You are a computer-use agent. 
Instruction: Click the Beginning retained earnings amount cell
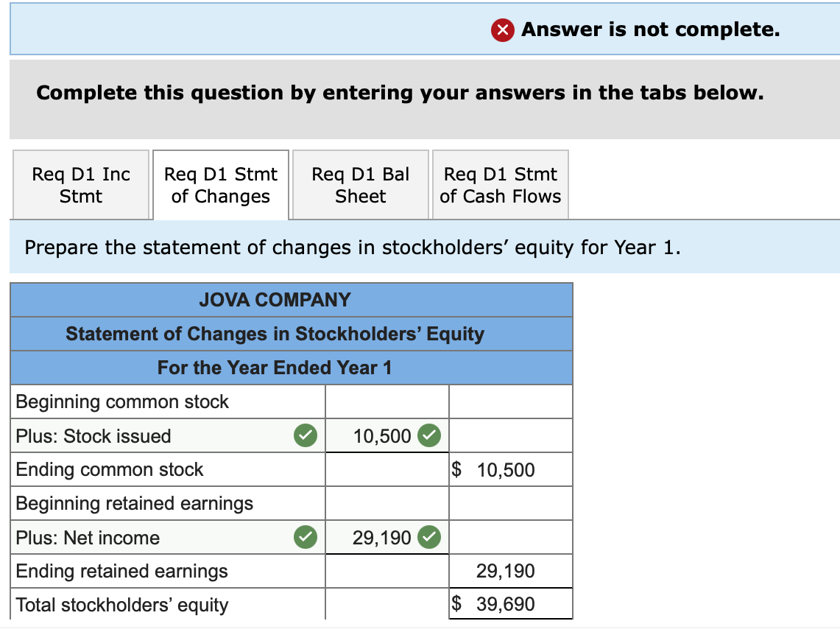pos(387,503)
